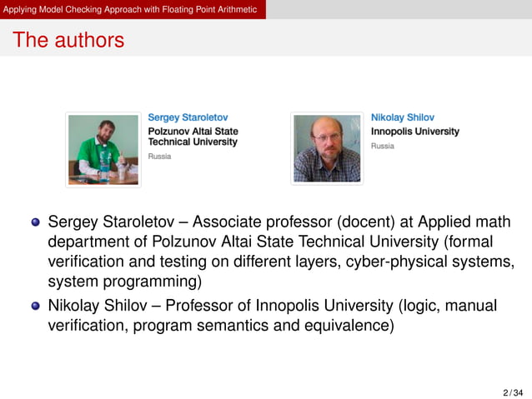Click 'Russia' under Sergey Staroletov

point(159,157)
